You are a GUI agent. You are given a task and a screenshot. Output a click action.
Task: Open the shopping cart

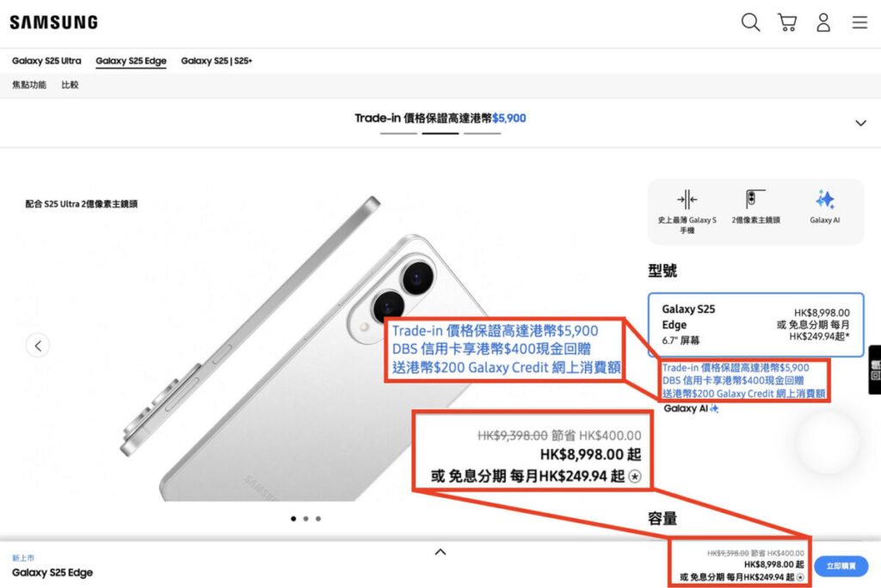(x=787, y=22)
